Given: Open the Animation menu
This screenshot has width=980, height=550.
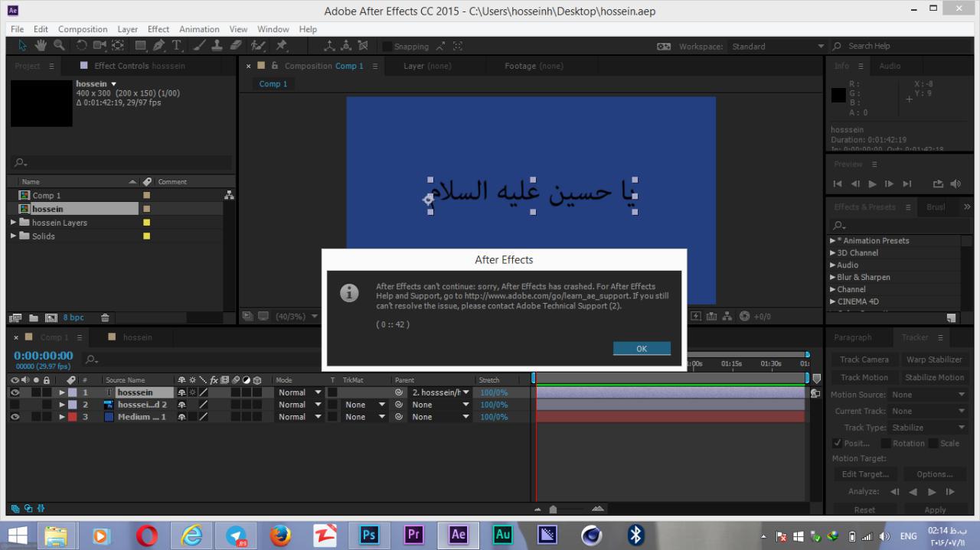Looking at the screenshot, I should click(x=199, y=29).
